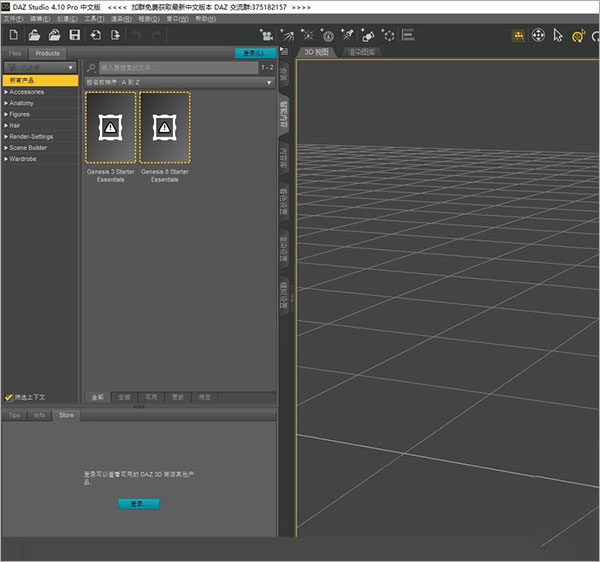Click the Redo arrow icon
Image resolution: width=600 pixels, height=562 pixels.
[x=156, y=35]
